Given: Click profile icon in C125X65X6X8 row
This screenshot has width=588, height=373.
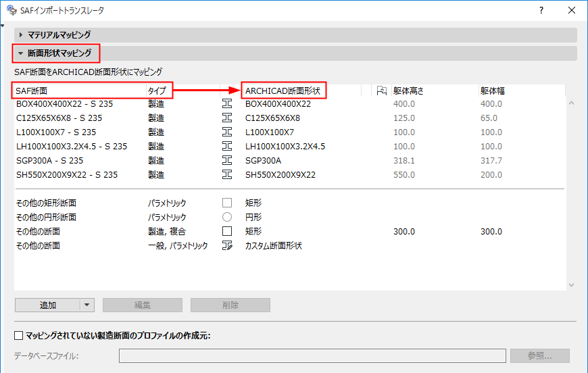Looking at the screenshot, I should (227, 118).
